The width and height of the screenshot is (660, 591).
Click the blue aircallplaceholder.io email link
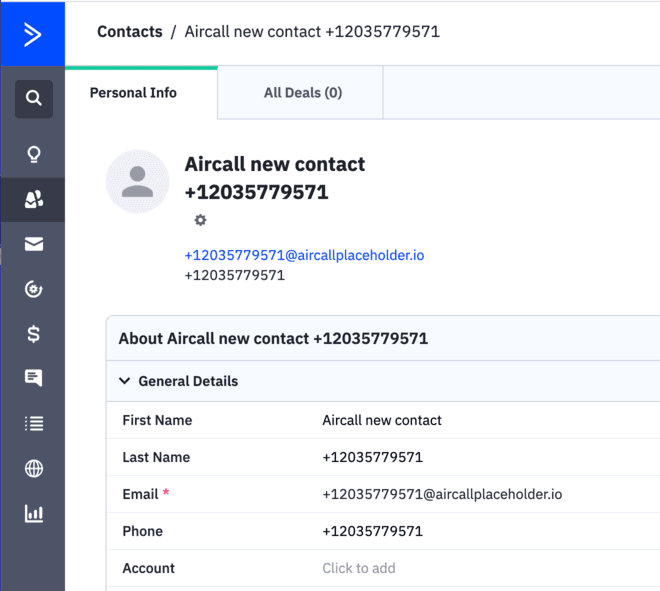click(x=304, y=255)
